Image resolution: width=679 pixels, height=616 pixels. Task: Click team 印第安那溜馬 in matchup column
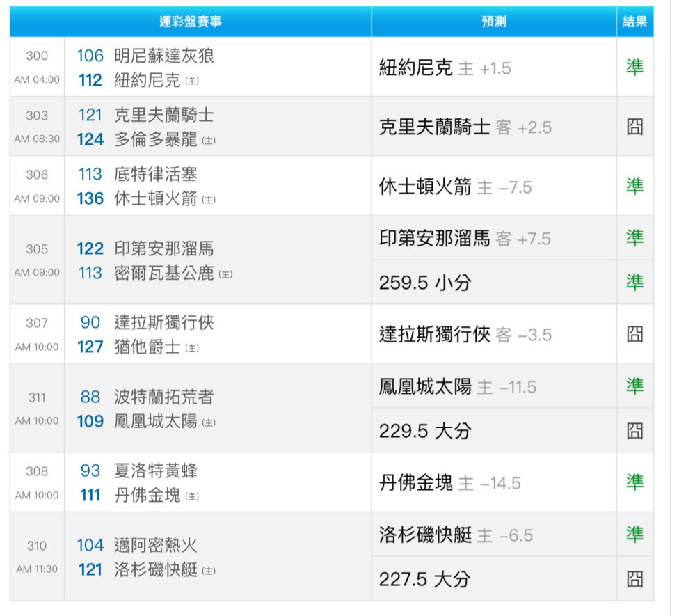pyautogui.click(x=164, y=248)
